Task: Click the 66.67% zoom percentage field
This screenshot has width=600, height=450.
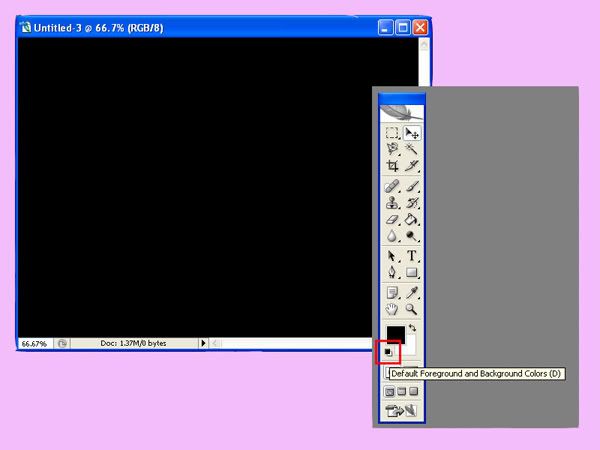Action: [34, 343]
